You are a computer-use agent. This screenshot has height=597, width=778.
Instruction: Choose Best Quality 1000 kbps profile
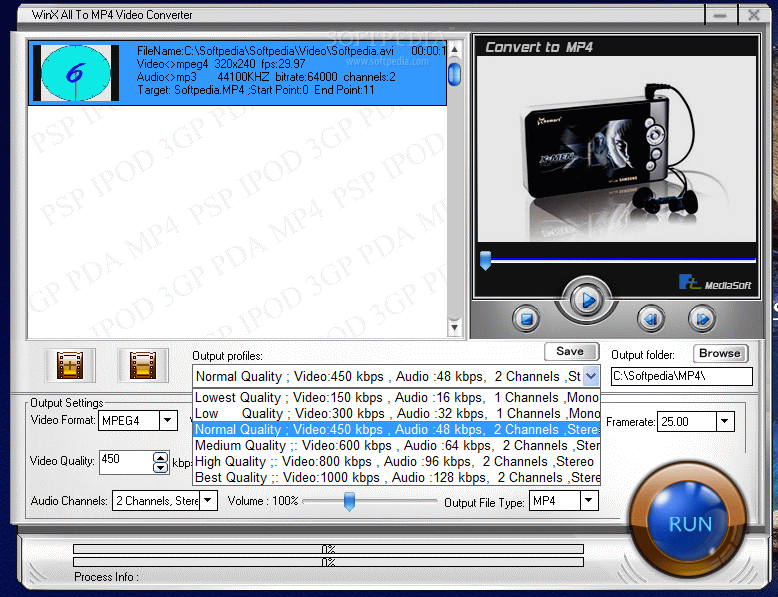pos(396,477)
